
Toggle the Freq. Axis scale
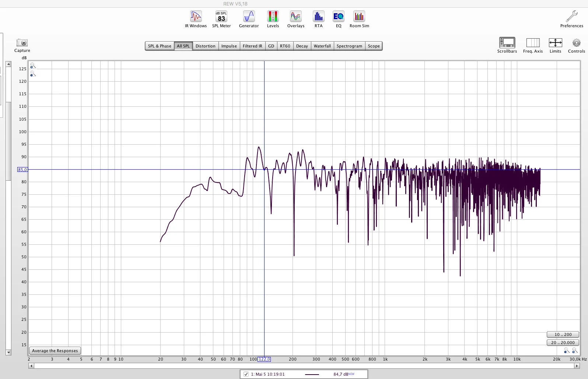(x=533, y=46)
